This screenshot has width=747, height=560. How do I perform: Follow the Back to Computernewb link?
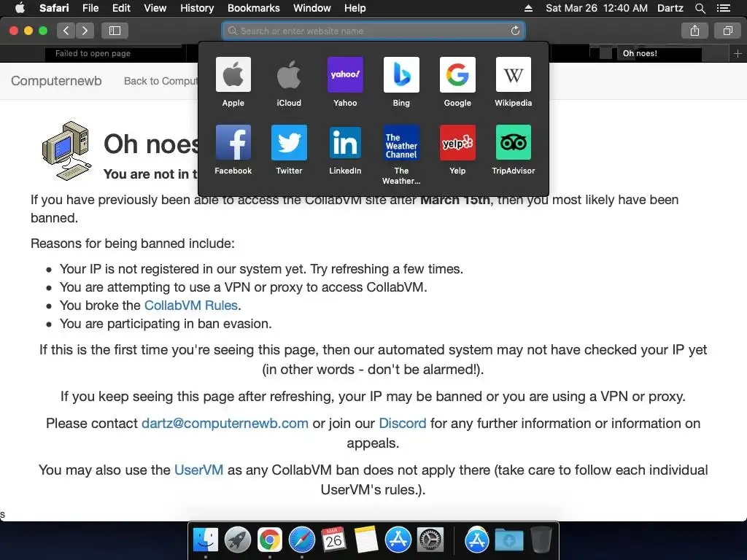160,81
